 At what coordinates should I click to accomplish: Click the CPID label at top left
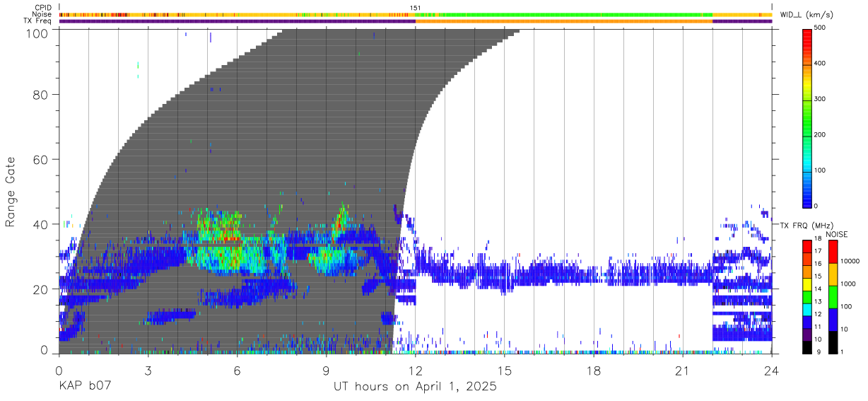43,8
